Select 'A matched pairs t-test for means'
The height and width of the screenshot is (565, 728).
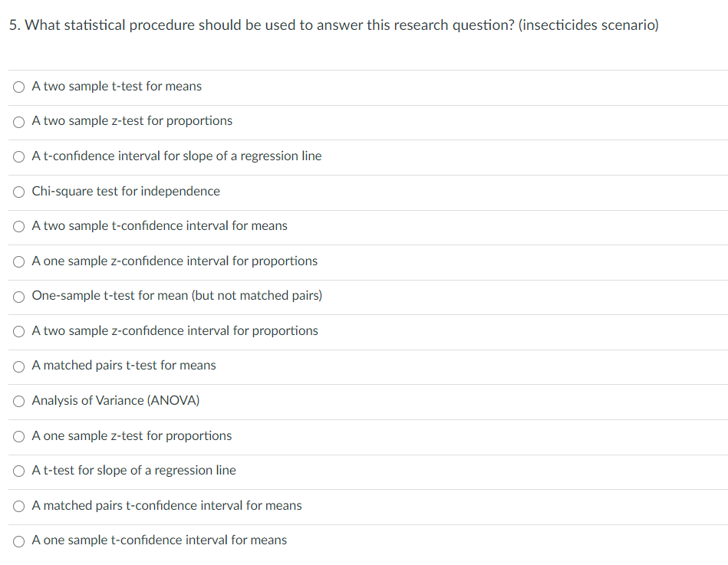tap(18, 366)
